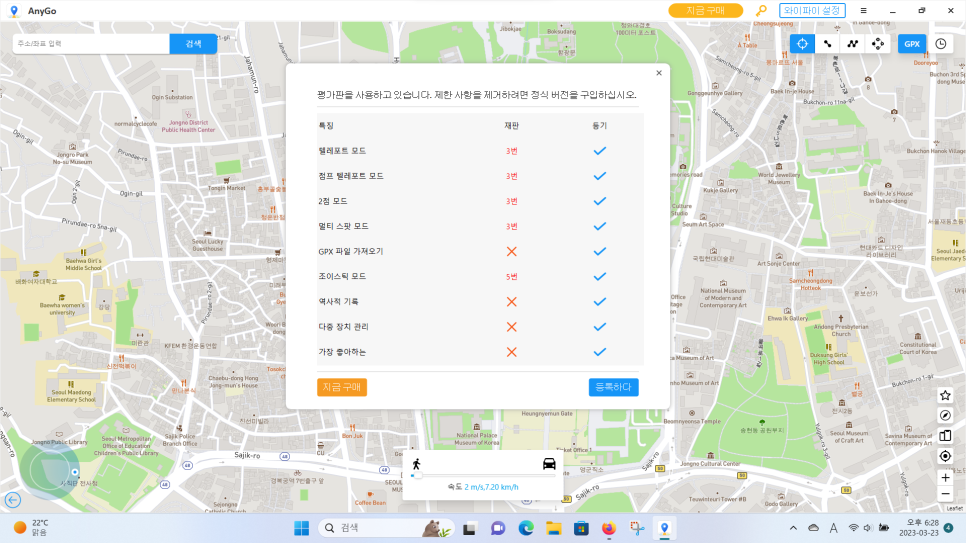Click the snipping tool taskbar icon

coord(636,528)
